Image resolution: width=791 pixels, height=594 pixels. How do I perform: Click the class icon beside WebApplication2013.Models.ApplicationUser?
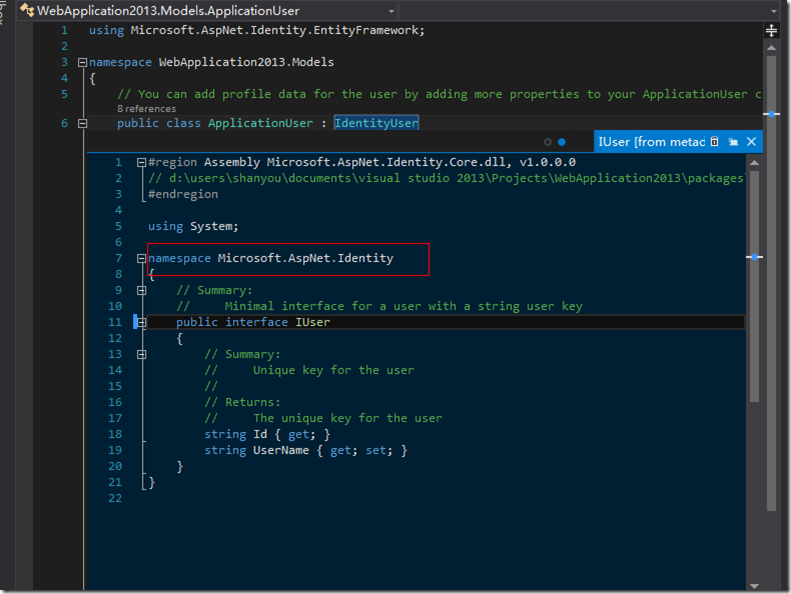click(28, 10)
